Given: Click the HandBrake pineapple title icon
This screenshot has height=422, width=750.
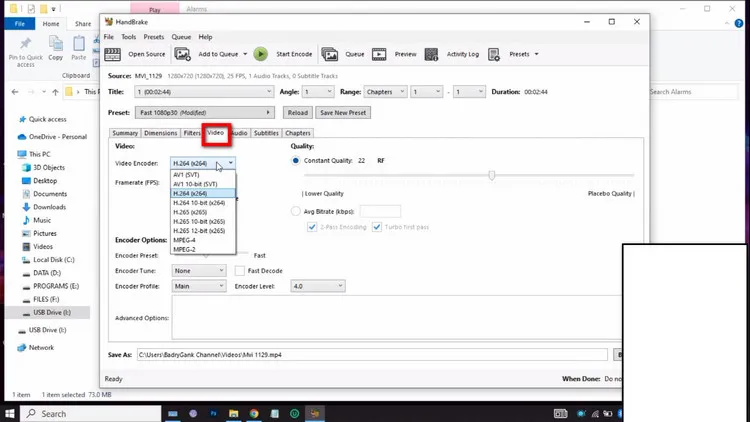Looking at the screenshot, I should (109, 22).
